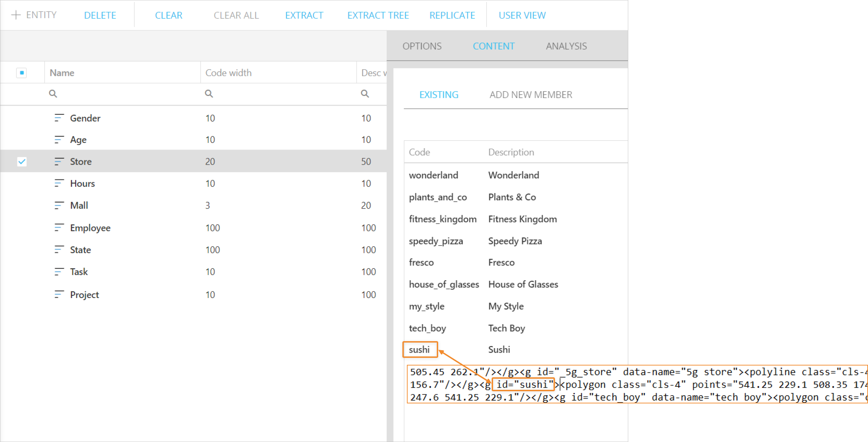Click the entity icon beside State

59,250
